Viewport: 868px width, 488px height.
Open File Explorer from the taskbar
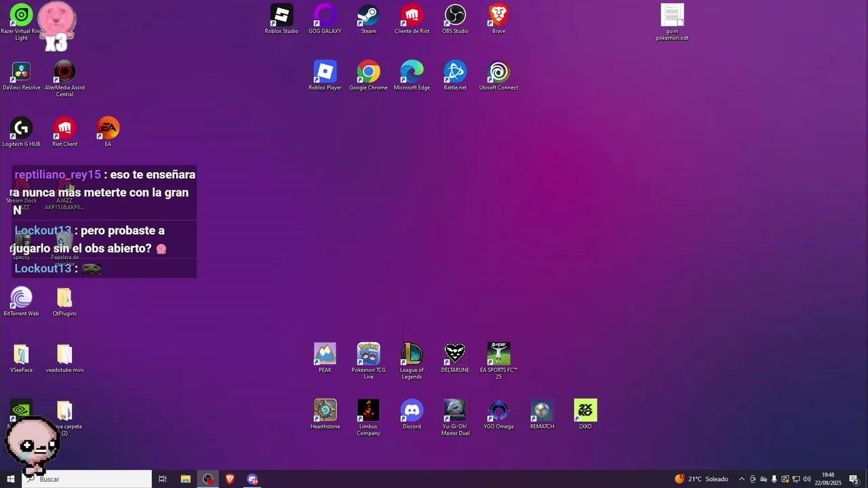click(186, 479)
